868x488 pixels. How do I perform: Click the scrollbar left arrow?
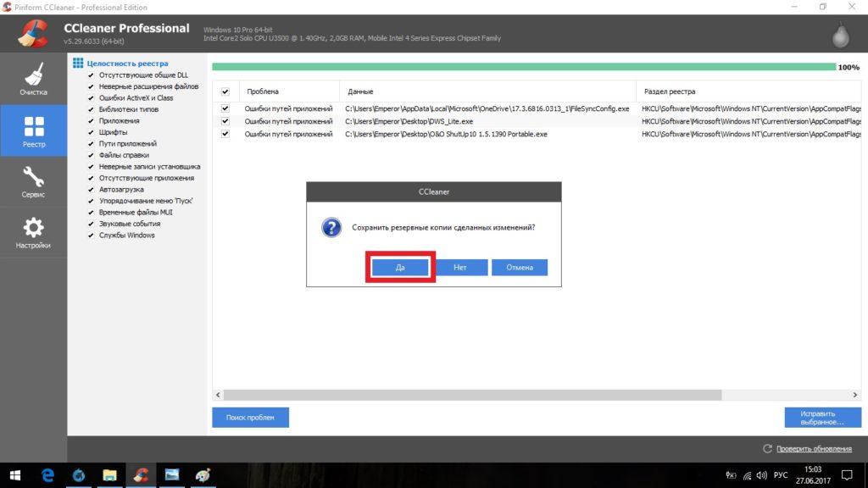tap(218, 395)
